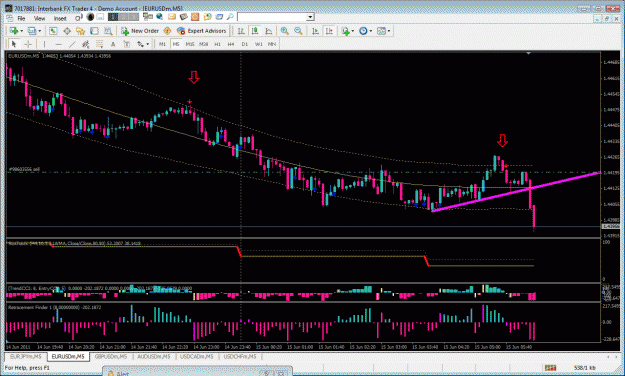Open the Templates dropdown icon
The image size is (625, 376).
383,31
